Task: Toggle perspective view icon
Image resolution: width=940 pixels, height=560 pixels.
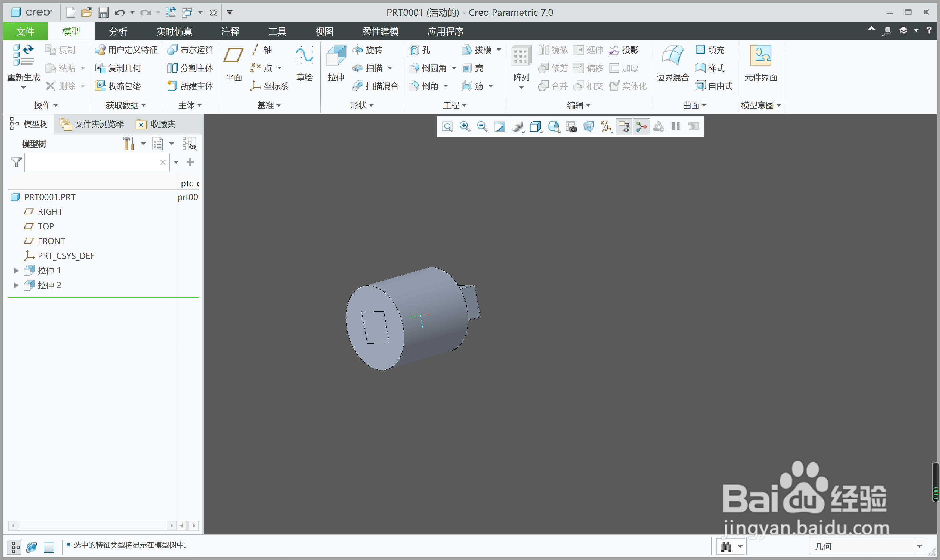Action: click(589, 126)
